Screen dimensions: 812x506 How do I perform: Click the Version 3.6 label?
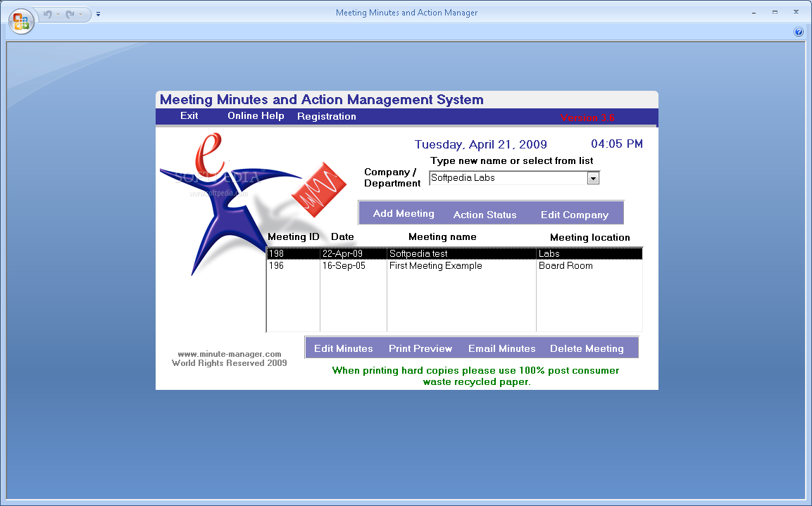[587, 118]
